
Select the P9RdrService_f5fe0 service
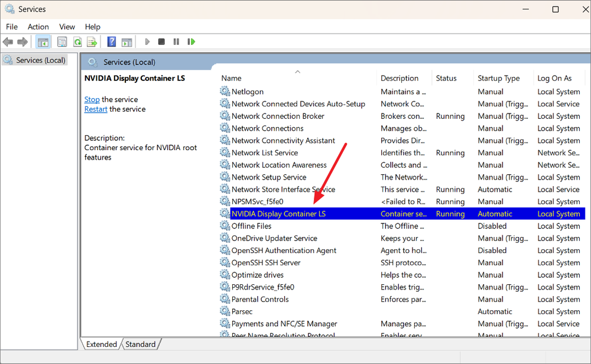click(x=402, y=287)
